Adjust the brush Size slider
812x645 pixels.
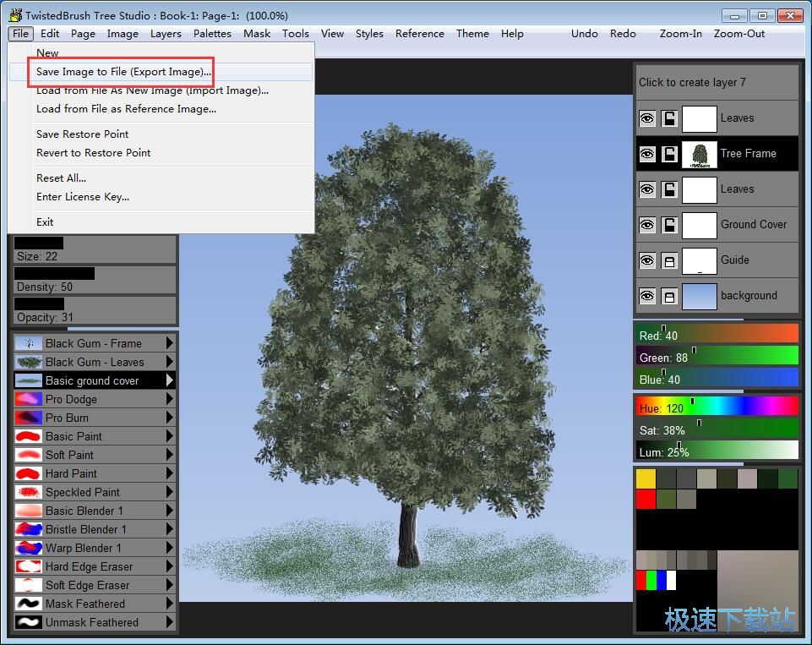pyautogui.click(x=95, y=250)
